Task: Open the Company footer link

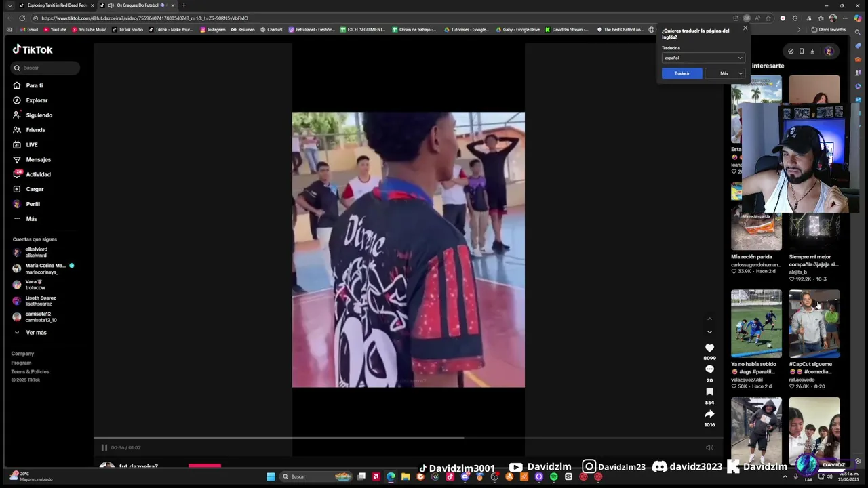Action: tap(22, 354)
